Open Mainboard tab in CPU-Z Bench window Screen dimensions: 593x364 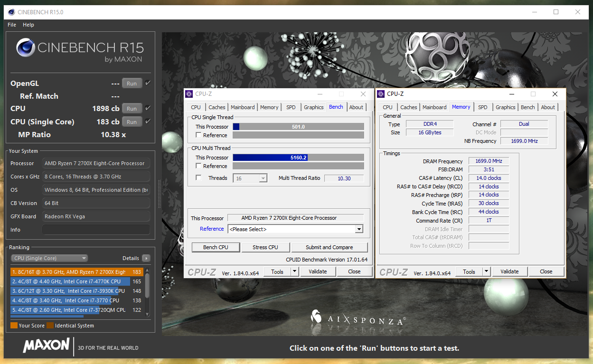point(243,107)
